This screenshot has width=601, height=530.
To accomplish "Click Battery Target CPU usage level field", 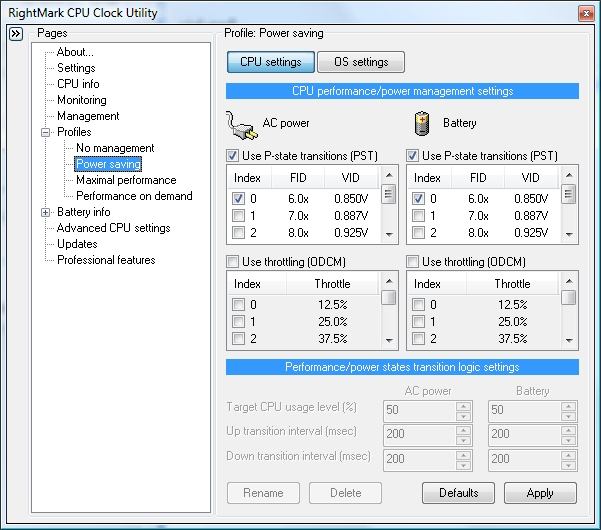I will [x=525, y=410].
